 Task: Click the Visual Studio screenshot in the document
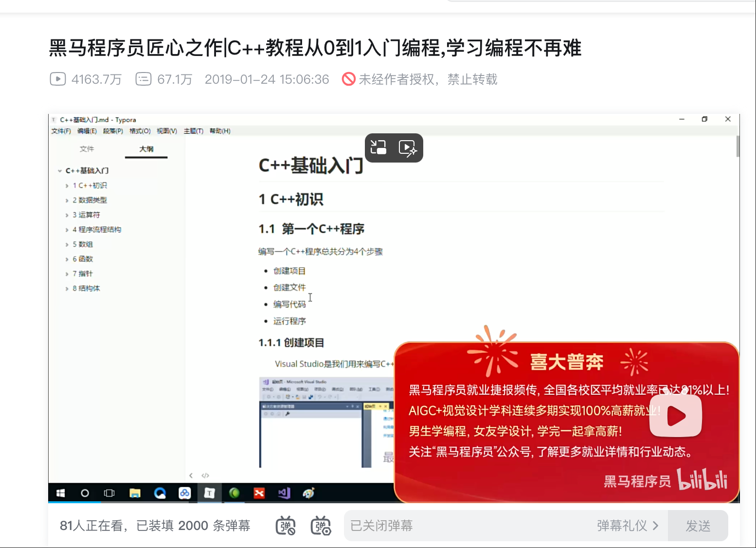pyautogui.click(x=326, y=421)
